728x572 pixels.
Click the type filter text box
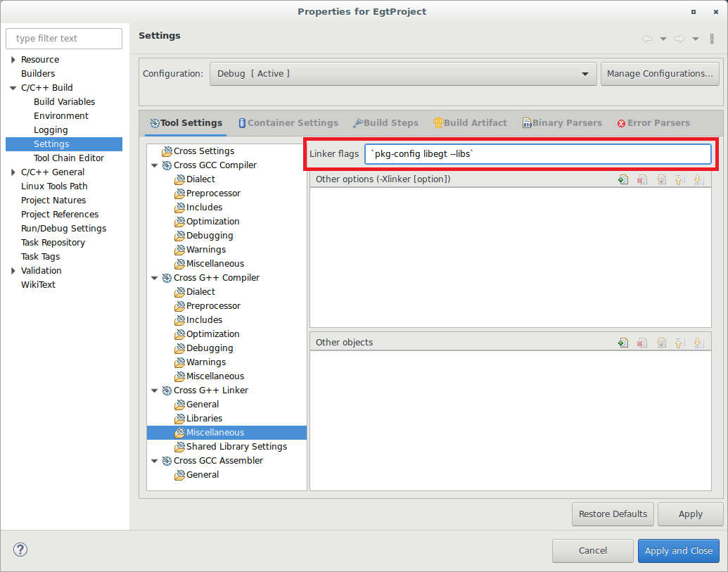pyautogui.click(x=64, y=39)
